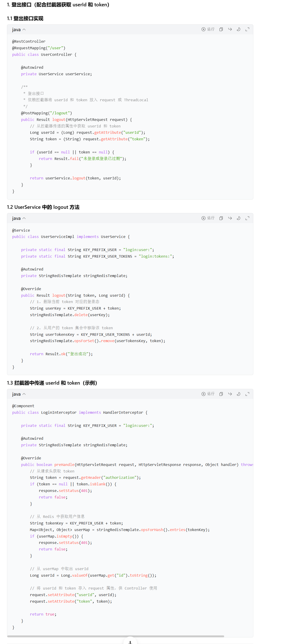Switch UserController code block to dark theme
This screenshot has width=301, height=644.
click(238, 29)
